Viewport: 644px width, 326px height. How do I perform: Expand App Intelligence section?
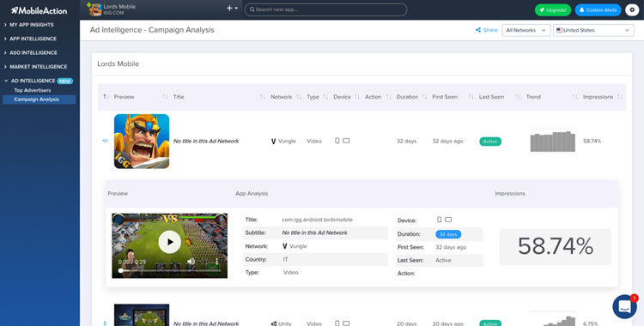click(x=33, y=39)
